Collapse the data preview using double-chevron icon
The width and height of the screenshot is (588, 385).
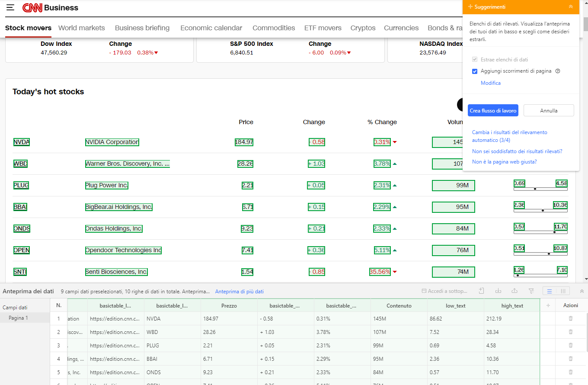[x=582, y=291]
